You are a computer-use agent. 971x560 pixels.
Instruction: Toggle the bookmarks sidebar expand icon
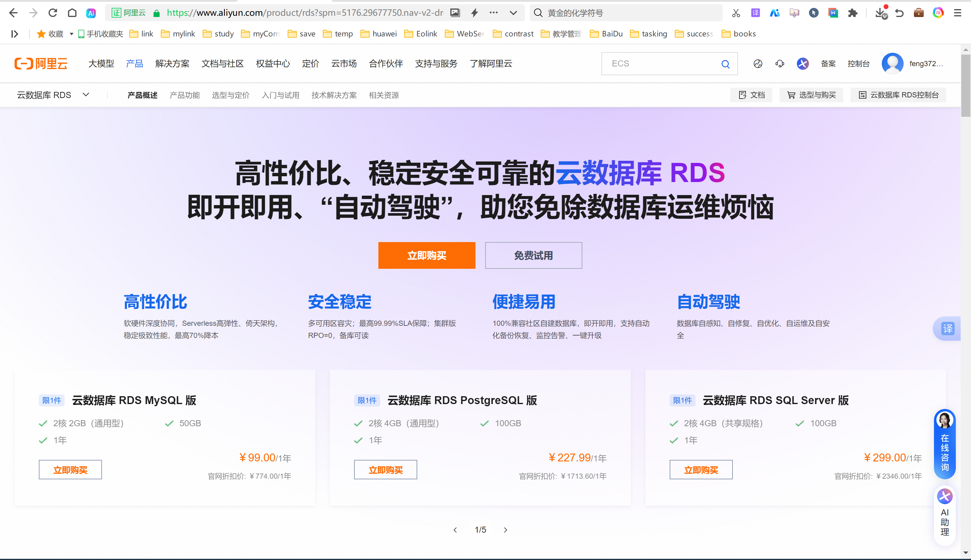(15, 34)
